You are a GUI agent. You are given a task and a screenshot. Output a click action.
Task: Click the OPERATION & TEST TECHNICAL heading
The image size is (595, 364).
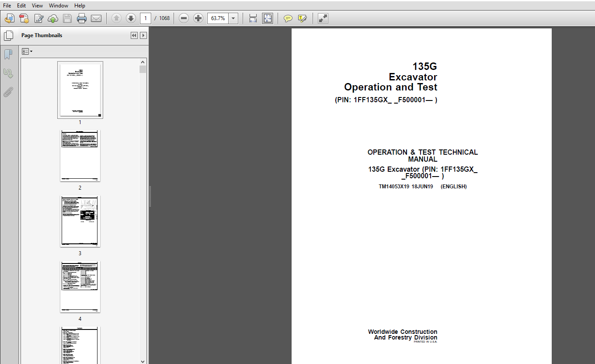pyautogui.click(x=422, y=153)
